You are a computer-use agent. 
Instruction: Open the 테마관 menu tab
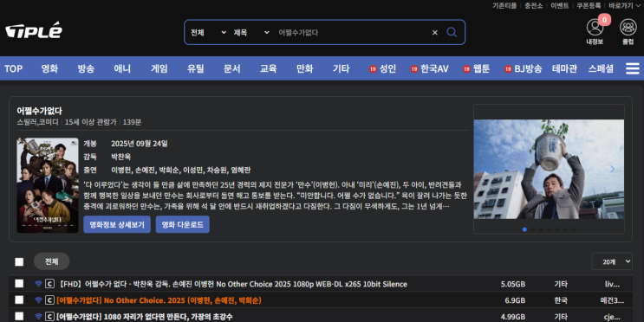point(565,68)
